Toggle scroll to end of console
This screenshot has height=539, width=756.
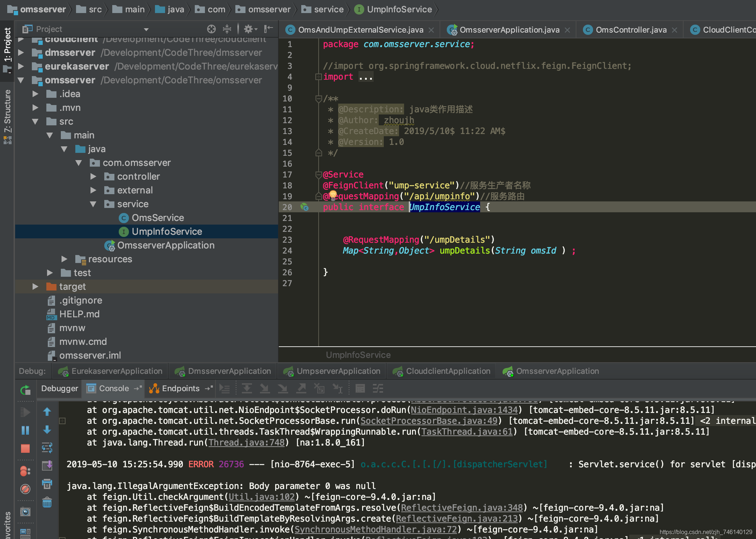[x=47, y=466]
